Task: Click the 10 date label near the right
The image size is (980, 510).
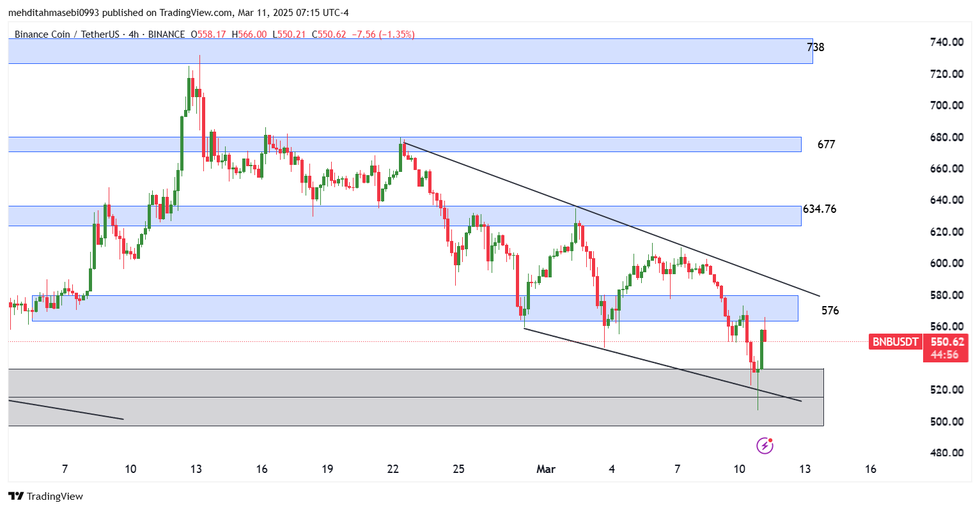Action: coord(740,469)
